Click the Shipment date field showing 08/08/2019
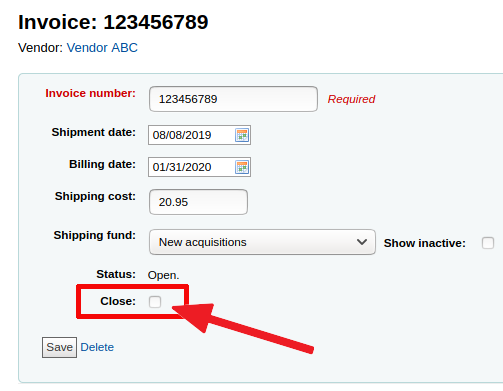503x391 pixels. [199, 135]
